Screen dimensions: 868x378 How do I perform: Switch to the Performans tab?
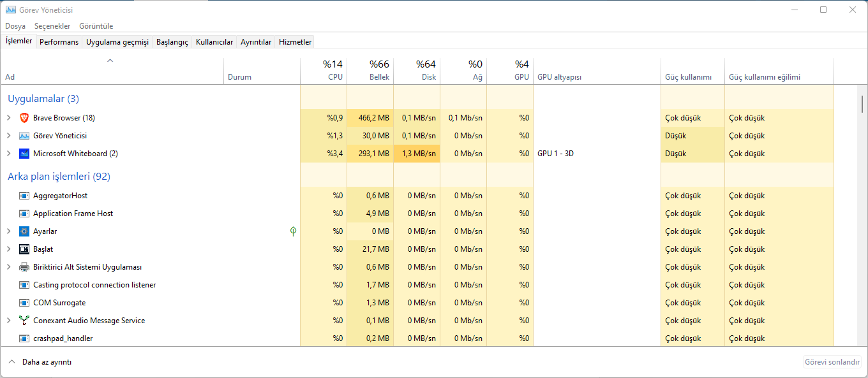pyautogui.click(x=59, y=42)
